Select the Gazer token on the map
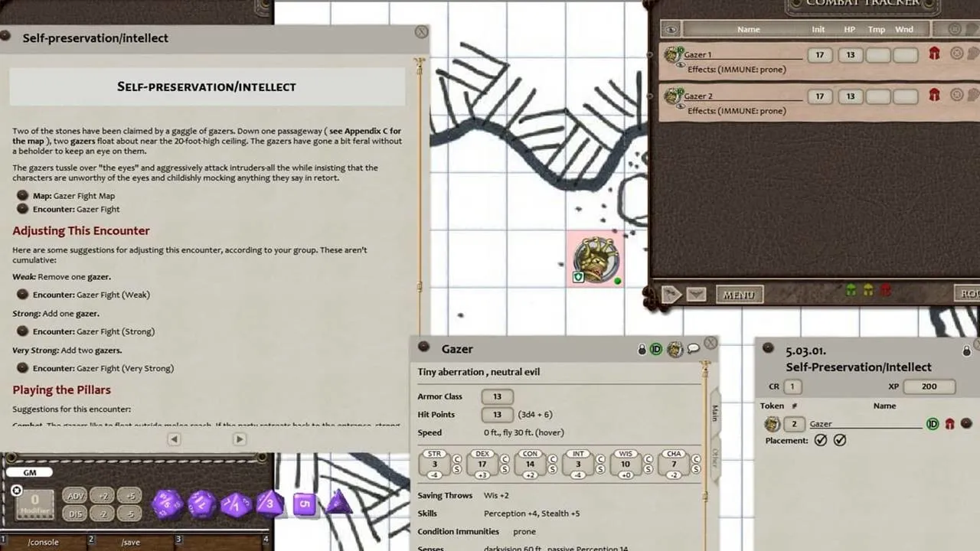Screen dimensions: 980x551 (x=596, y=259)
